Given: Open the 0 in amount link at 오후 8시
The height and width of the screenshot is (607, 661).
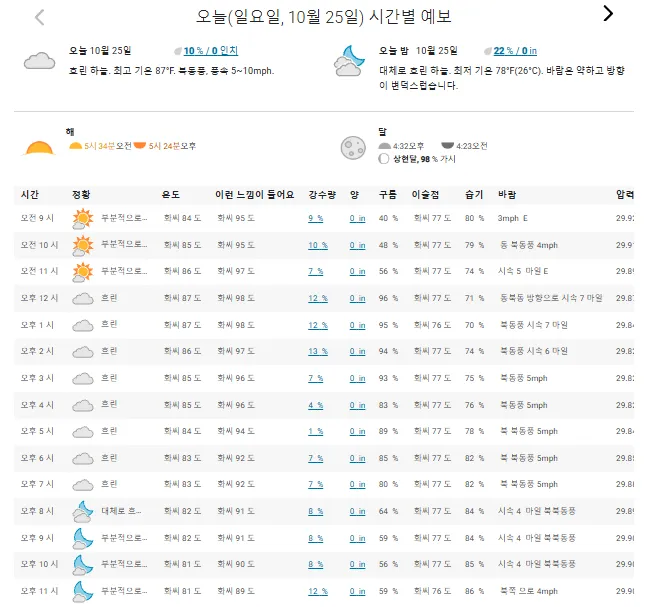Looking at the screenshot, I should (x=357, y=512).
